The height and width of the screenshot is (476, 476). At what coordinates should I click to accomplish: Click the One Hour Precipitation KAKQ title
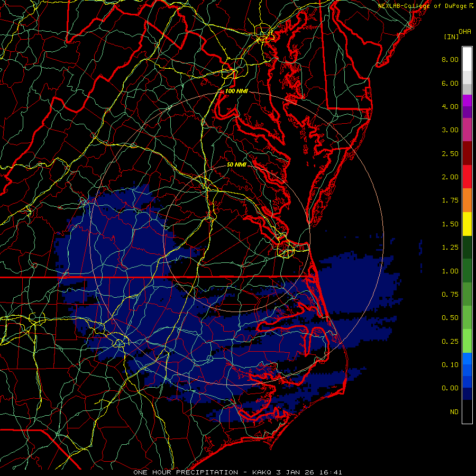tap(237, 472)
